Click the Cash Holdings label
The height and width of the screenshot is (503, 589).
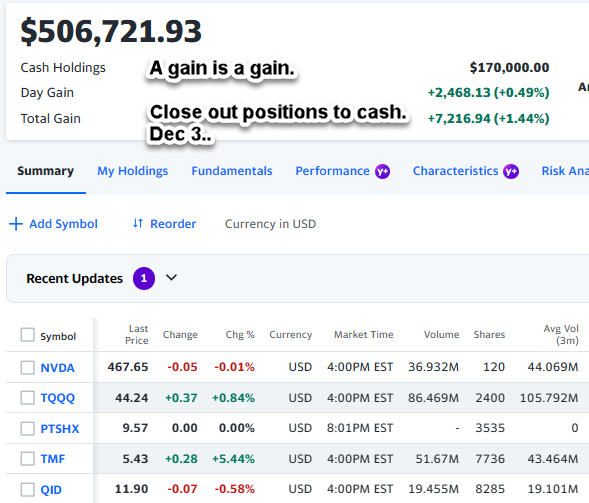(63, 68)
